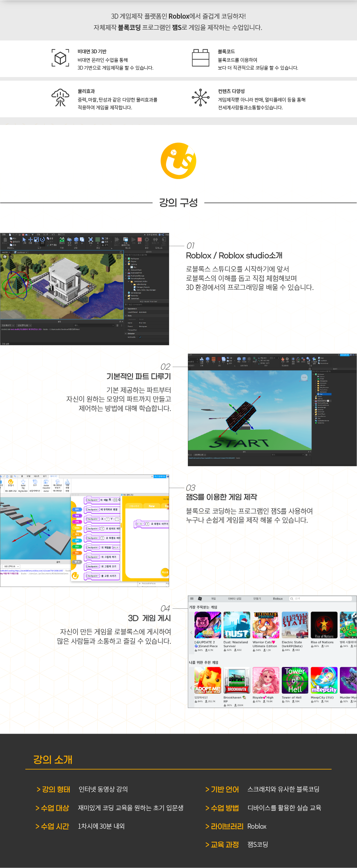Open the MeepCity game thumbnail
357x868 pixels.
coord(324,680)
